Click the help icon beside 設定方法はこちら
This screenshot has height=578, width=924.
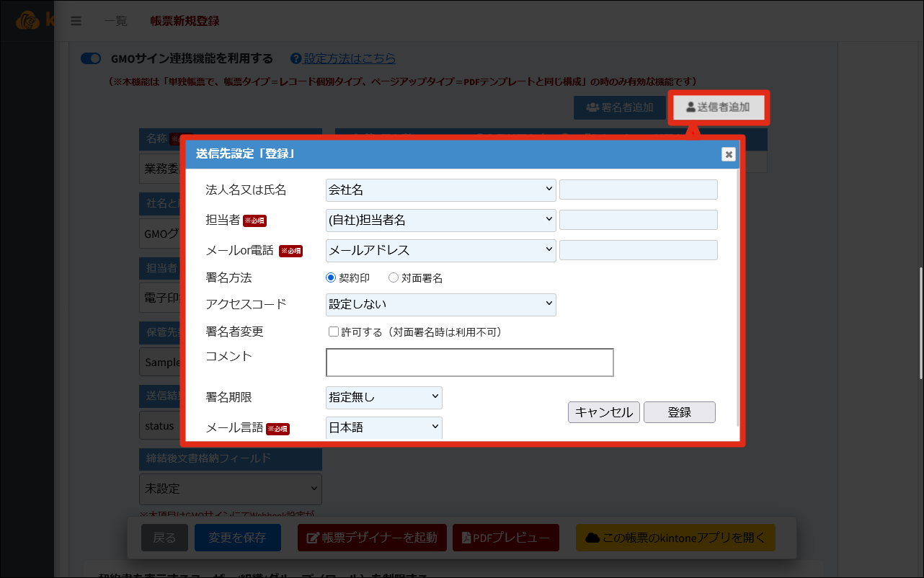pos(296,58)
